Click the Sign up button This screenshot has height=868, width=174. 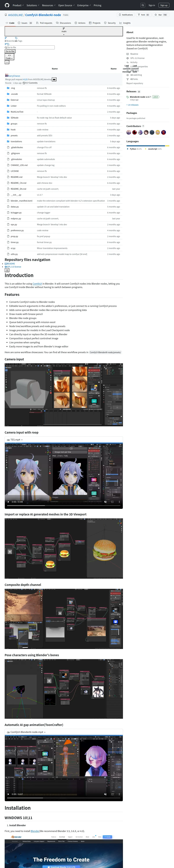164,5
